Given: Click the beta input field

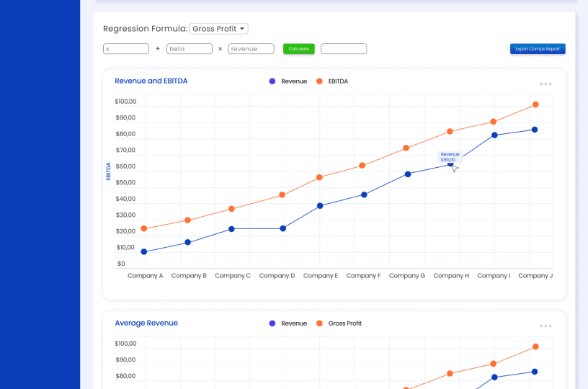Looking at the screenshot, I should click(x=189, y=49).
